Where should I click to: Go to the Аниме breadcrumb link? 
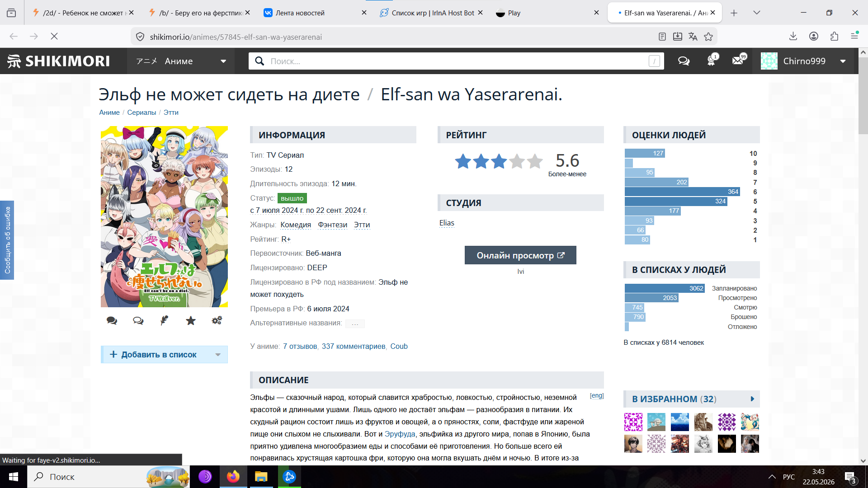pos(109,112)
